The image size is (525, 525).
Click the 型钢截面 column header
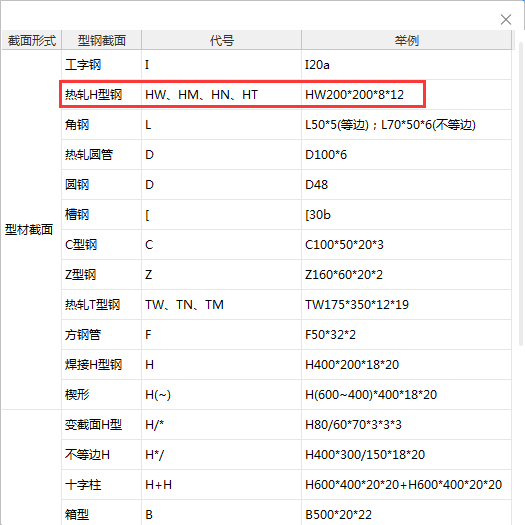(102, 40)
